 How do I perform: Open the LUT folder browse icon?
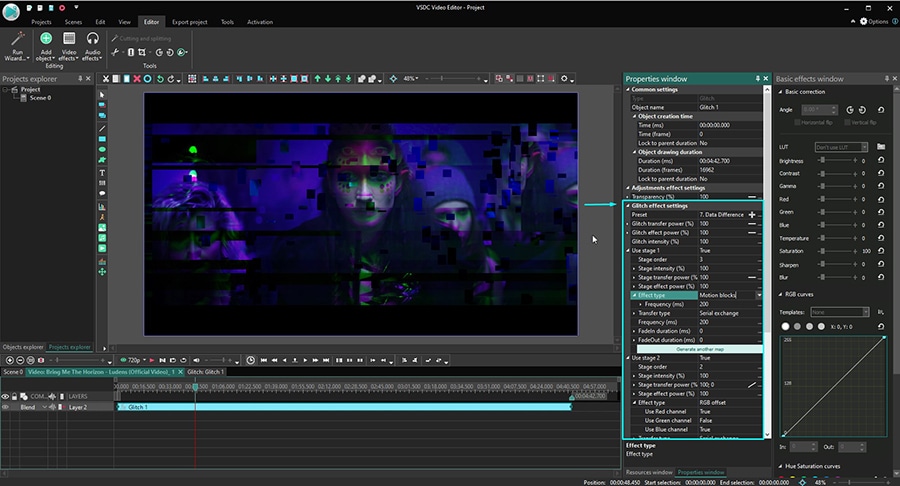click(x=881, y=147)
